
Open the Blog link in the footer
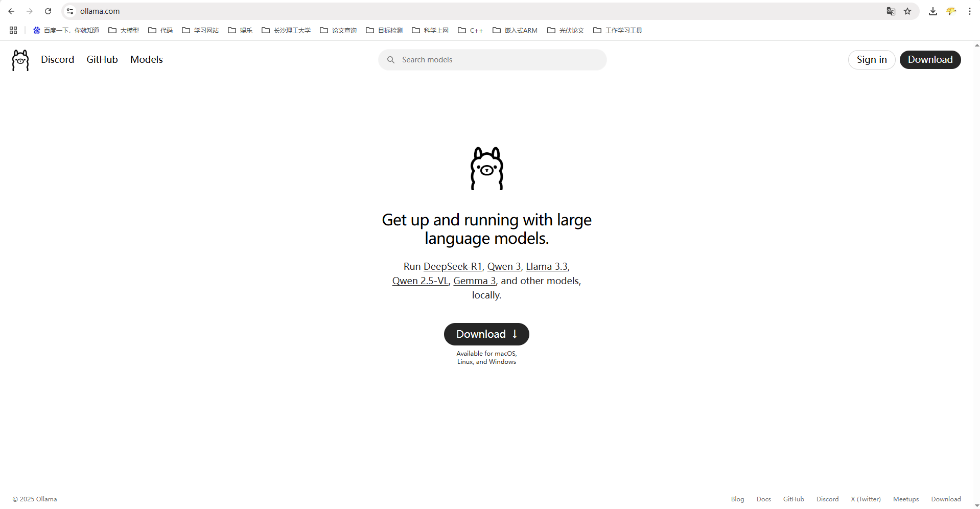pos(737,499)
